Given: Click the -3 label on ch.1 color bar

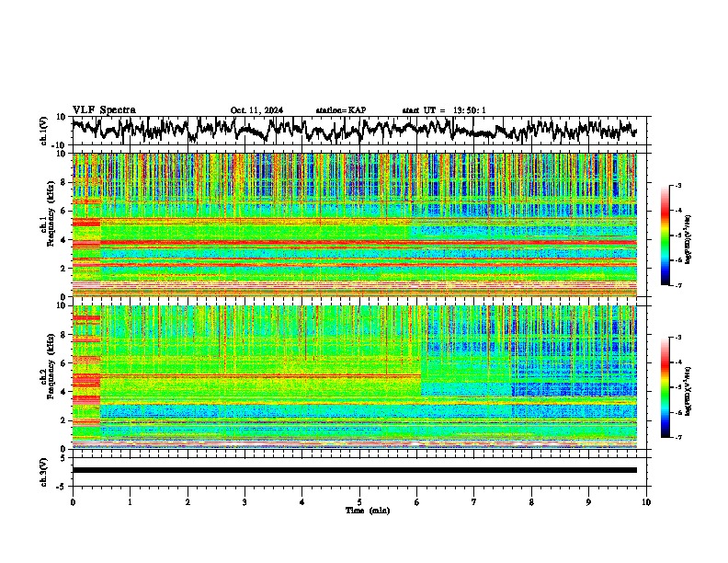Looking at the screenshot, I should pyautogui.click(x=677, y=185).
